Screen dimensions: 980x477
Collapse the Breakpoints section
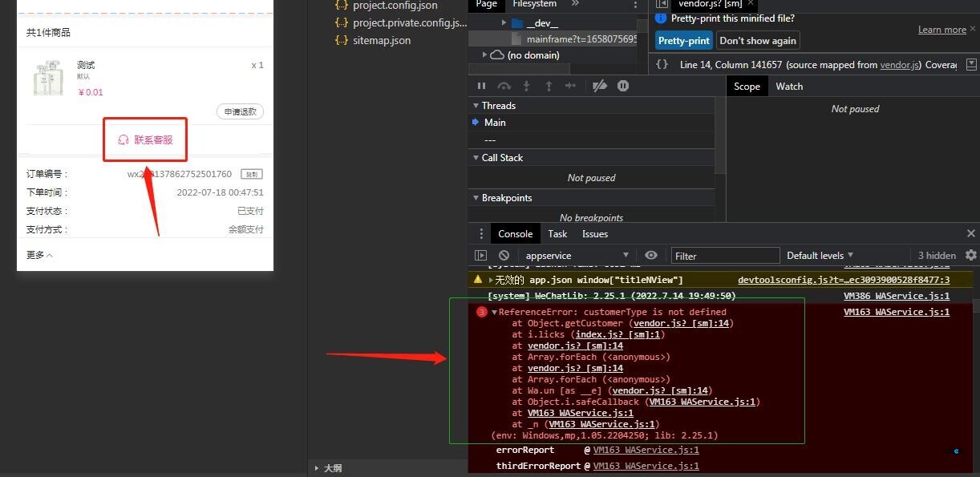click(476, 198)
